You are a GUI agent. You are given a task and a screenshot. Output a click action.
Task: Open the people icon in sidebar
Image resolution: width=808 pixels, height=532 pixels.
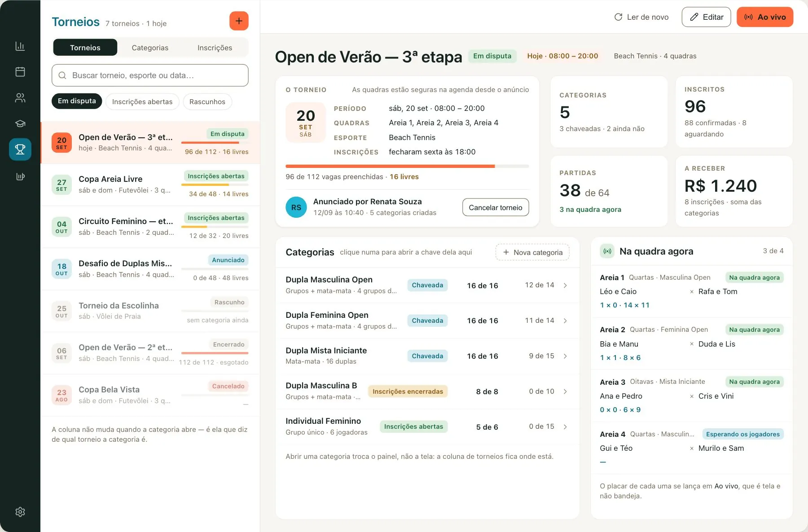(x=20, y=98)
